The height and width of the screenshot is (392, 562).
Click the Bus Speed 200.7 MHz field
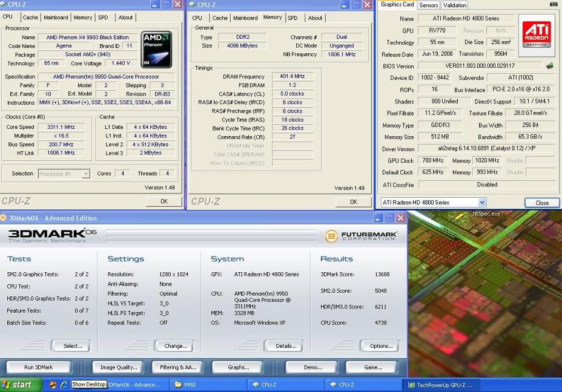(x=61, y=144)
